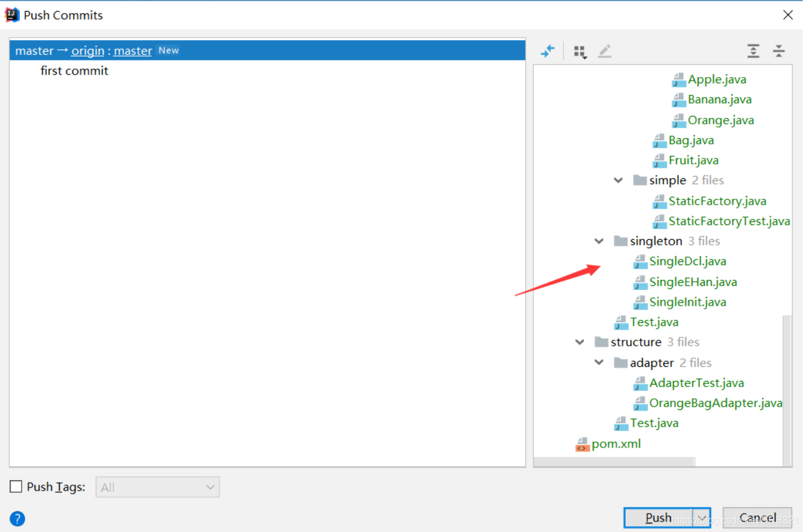Click the Show Diff arrows toolbar icon
Image resolution: width=804 pixels, height=532 pixels.
pyautogui.click(x=548, y=51)
